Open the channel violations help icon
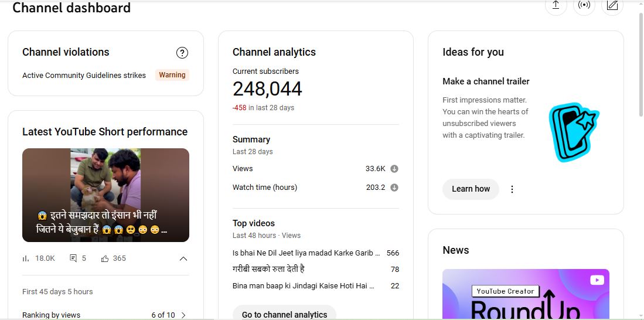 (182, 53)
